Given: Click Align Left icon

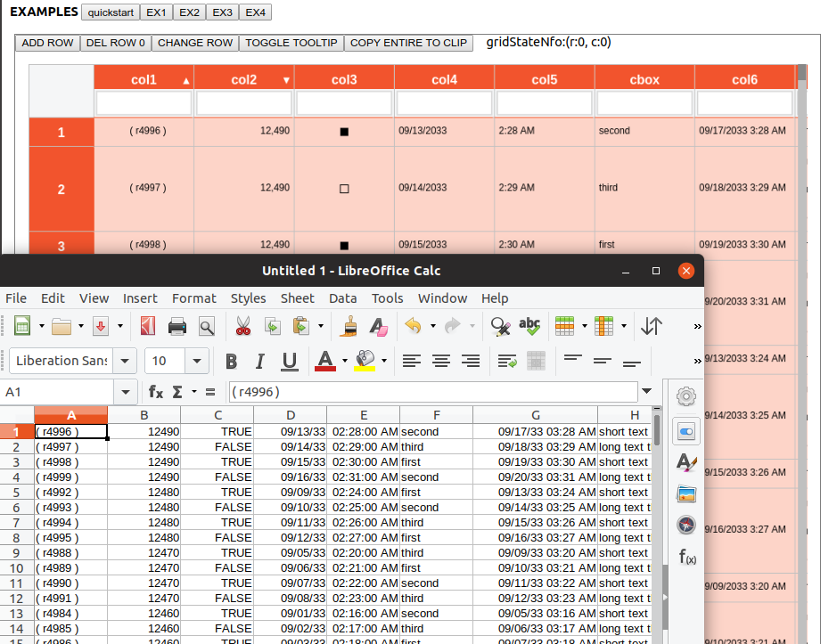Looking at the screenshot, I should [411, 362].
